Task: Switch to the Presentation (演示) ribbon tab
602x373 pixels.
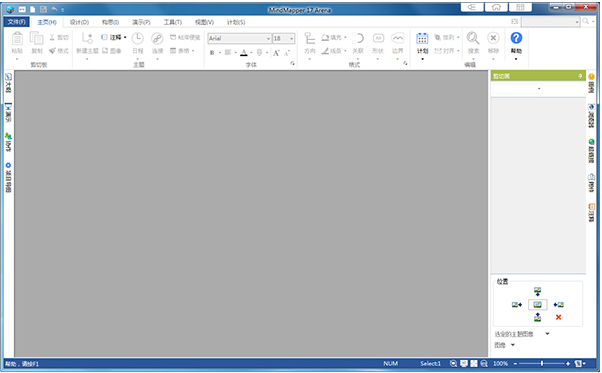Action: (141, 22)
